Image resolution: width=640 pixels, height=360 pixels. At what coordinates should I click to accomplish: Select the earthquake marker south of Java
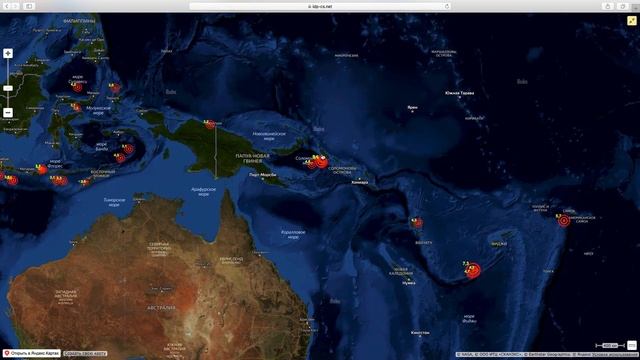[13, 180]
